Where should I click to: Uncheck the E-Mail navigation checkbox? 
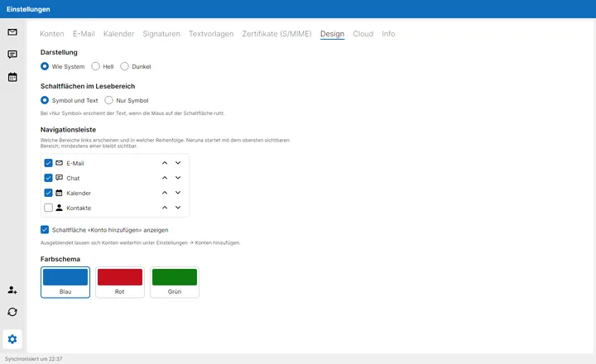(48, 163)
